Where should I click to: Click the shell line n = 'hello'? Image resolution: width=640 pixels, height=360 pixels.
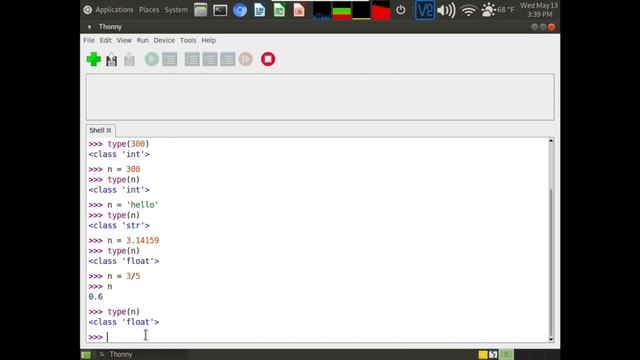[x=124, y=205]
